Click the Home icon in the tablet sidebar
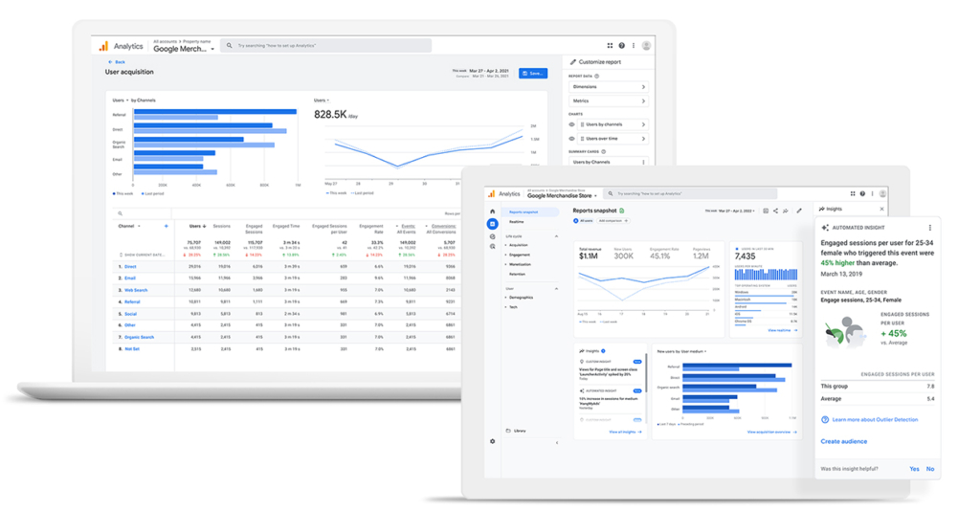 pos(493,211)
